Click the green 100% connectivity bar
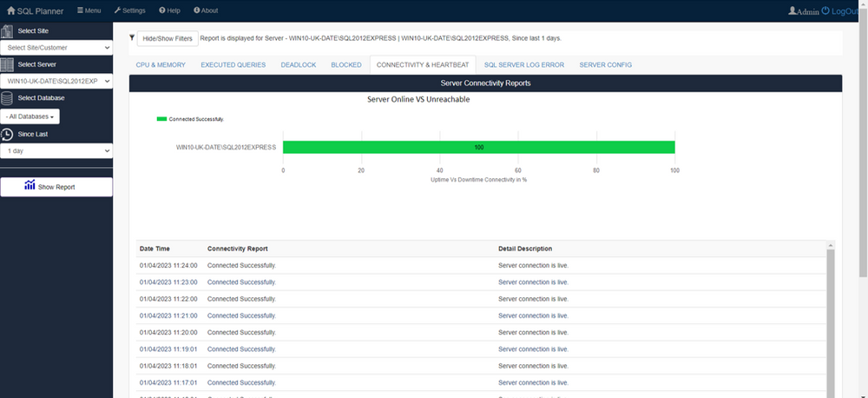 click(478, 148)
